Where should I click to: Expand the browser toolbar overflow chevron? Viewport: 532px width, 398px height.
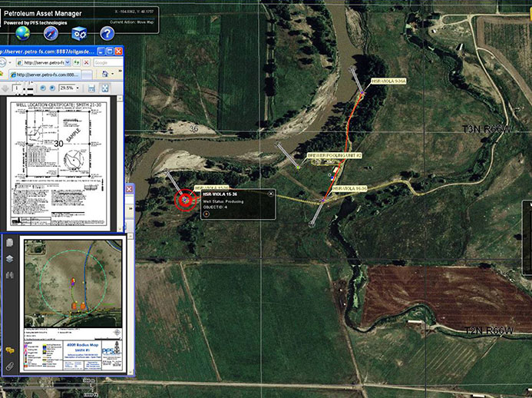click(x=120, y=71)
